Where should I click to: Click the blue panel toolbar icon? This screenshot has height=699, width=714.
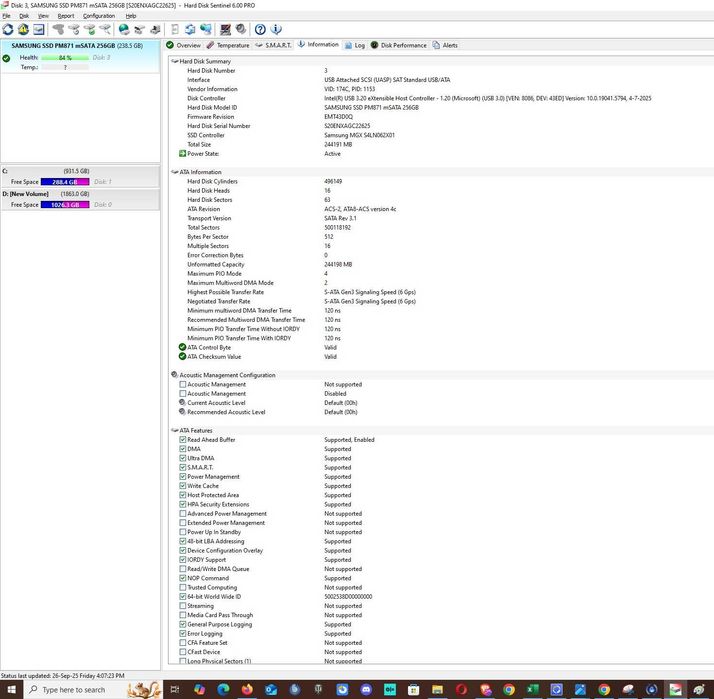pyautogui.click(x=39, y=30)
